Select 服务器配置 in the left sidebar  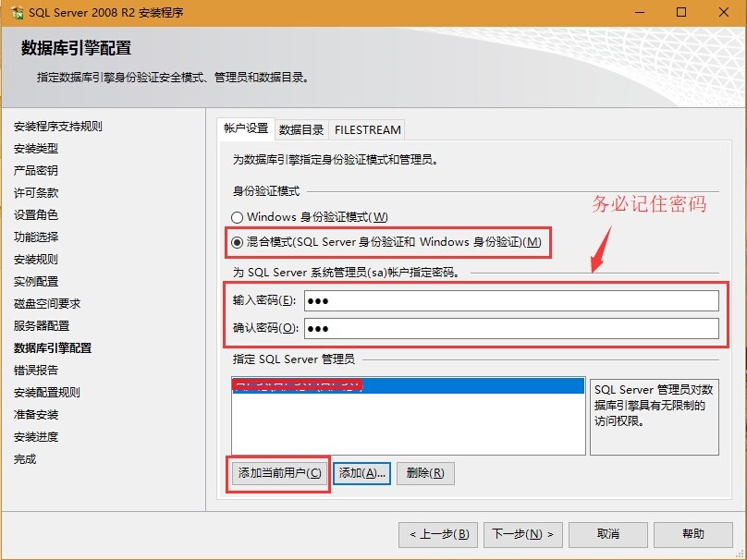coord(40,326)
